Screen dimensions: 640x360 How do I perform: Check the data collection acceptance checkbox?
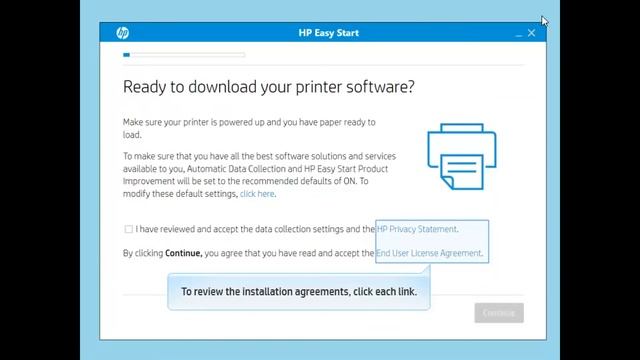(129, 229)
